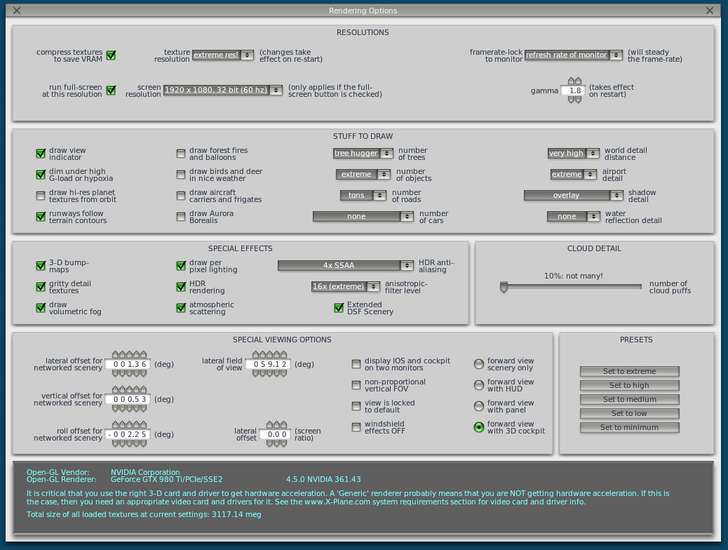Image resolution: width=728 pixels, height=550 pixels.
Task: Decrease lateral field of view with down arrows
Action: [269, 373]
